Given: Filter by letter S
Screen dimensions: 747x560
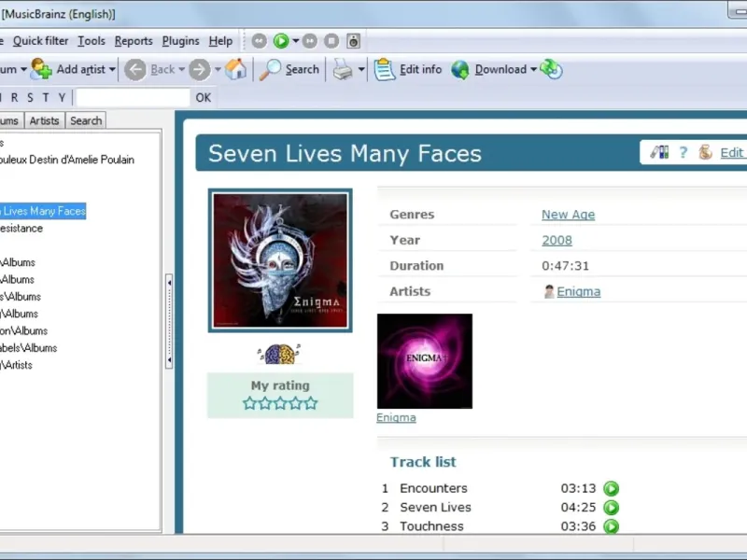Looking at the screenshot, I should [x=30, y=98].
